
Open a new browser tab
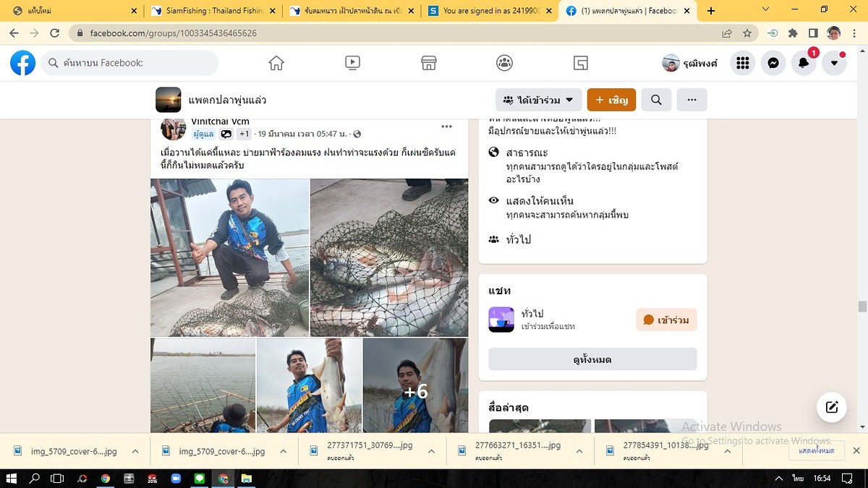(711, 11)
